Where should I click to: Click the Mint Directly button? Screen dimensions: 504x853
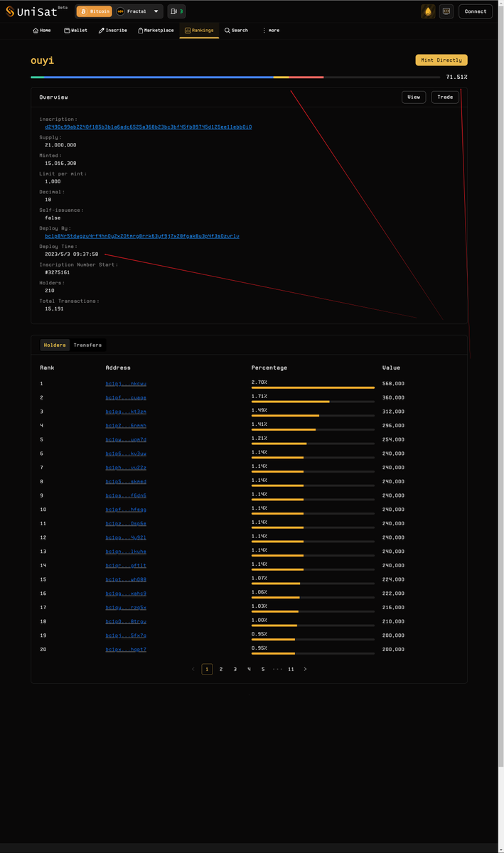tap(441, 60)
